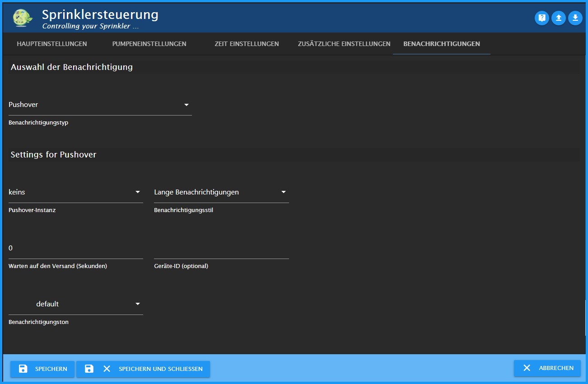The height and width of the screenshot is (384, 588).
Task: Open the Benachrichtigungstyp dropdown showing Pushover
Action: [x=100, y=105]
